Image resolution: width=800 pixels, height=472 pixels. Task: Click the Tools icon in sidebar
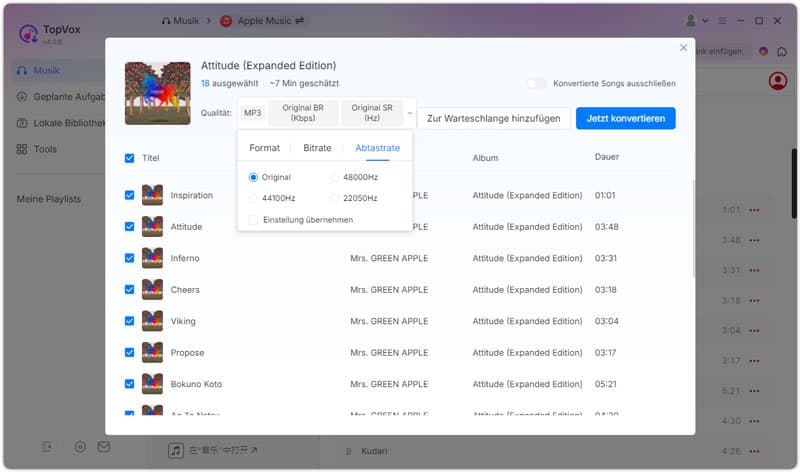tap(22, 149)
